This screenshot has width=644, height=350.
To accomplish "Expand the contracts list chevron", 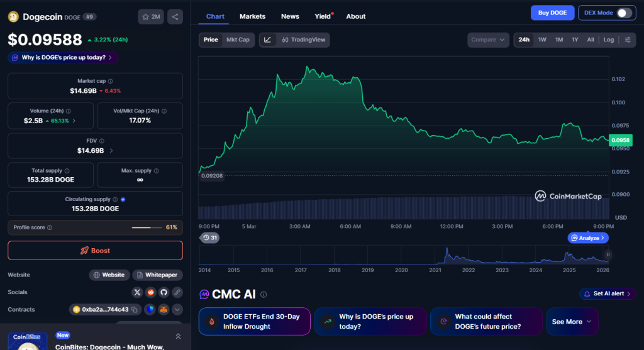I will click(177, 309).
